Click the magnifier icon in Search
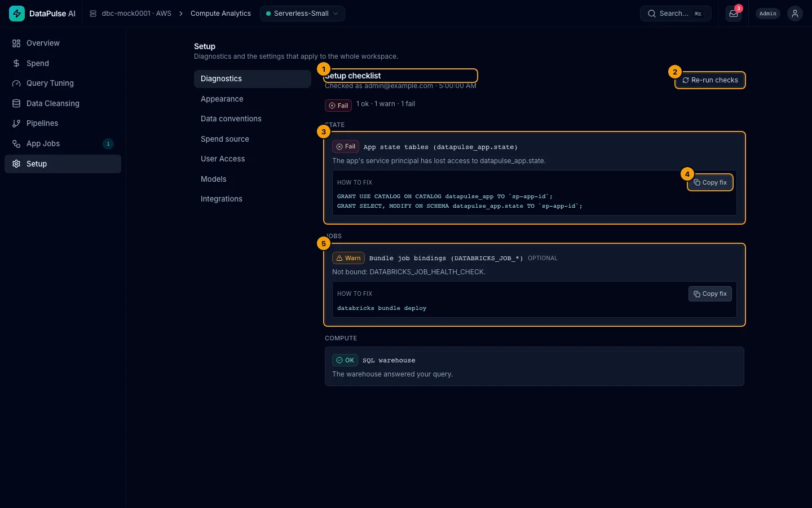The height and width of the screenshot is (508, 812). click(x=652, y=14)
